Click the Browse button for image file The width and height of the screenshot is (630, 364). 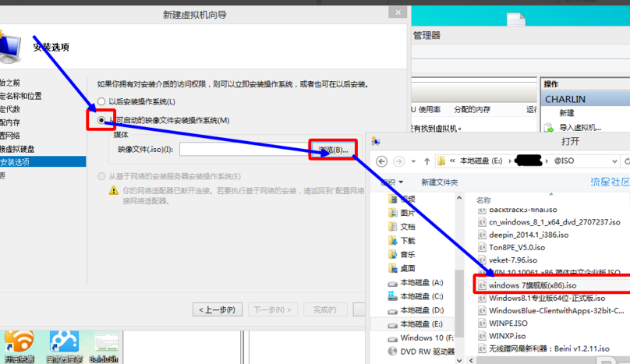[333, 150]
